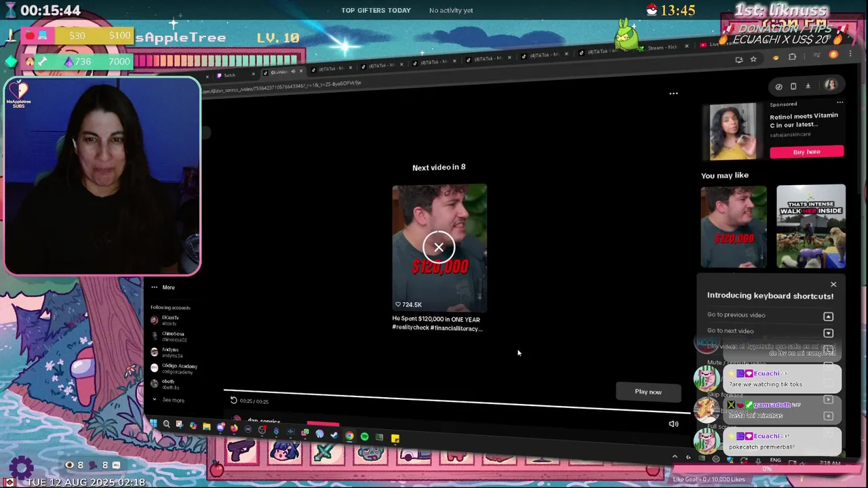Open Windows taskbar search

click(166, 424)
